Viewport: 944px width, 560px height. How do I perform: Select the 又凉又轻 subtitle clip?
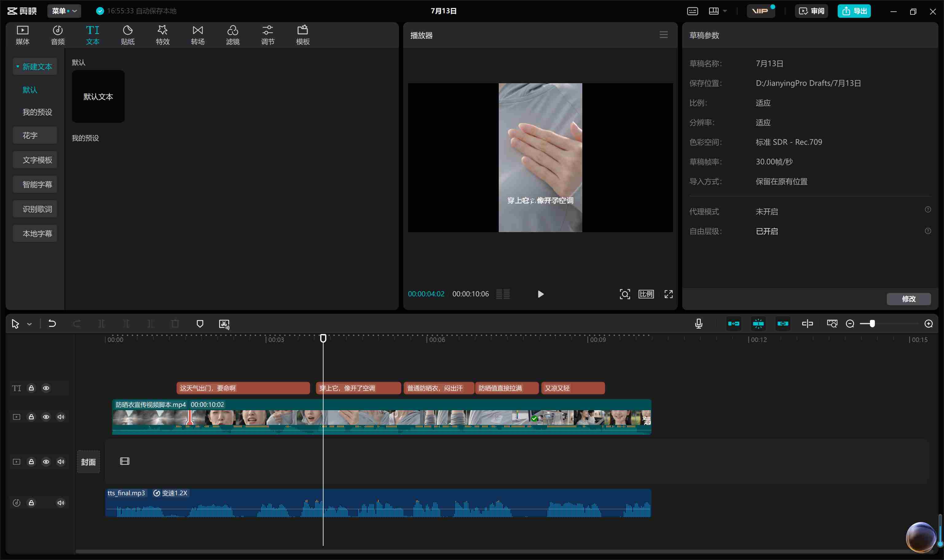coord(573,388)
